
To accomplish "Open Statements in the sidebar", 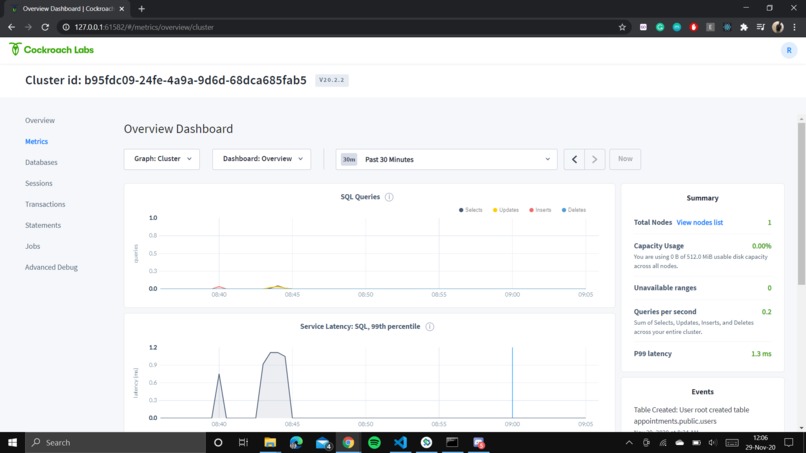I will 43,225.
